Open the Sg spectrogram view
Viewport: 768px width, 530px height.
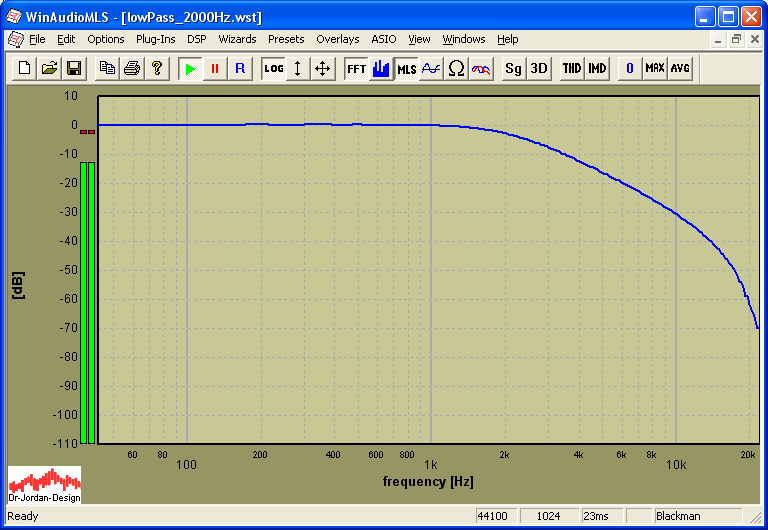click(x=513, y=68)
